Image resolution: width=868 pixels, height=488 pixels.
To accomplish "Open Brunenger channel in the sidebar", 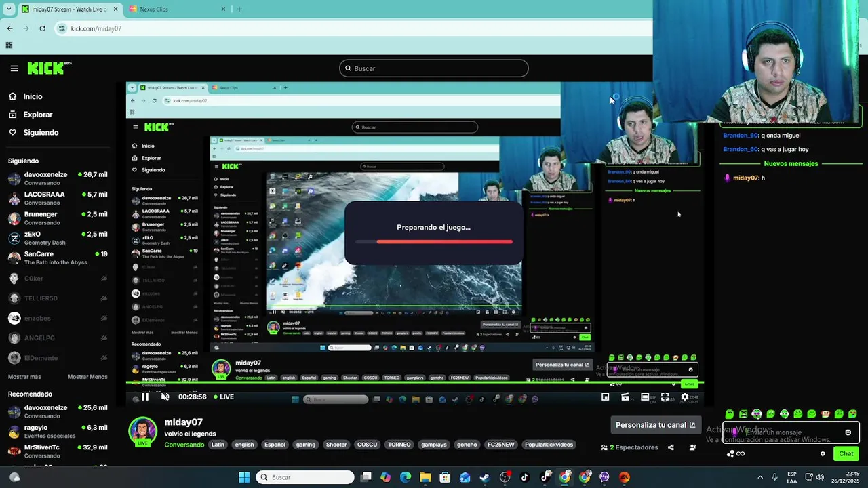I will (58, 218).
